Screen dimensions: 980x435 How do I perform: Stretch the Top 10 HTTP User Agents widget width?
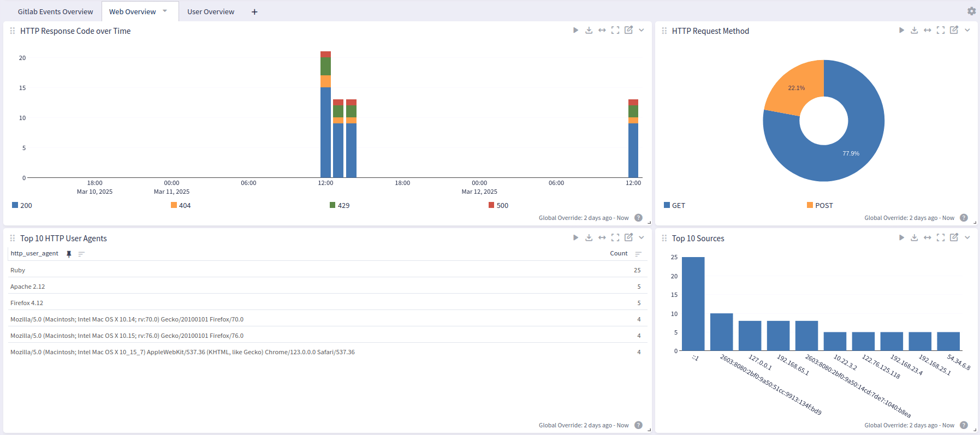click(x=602, y=238)
